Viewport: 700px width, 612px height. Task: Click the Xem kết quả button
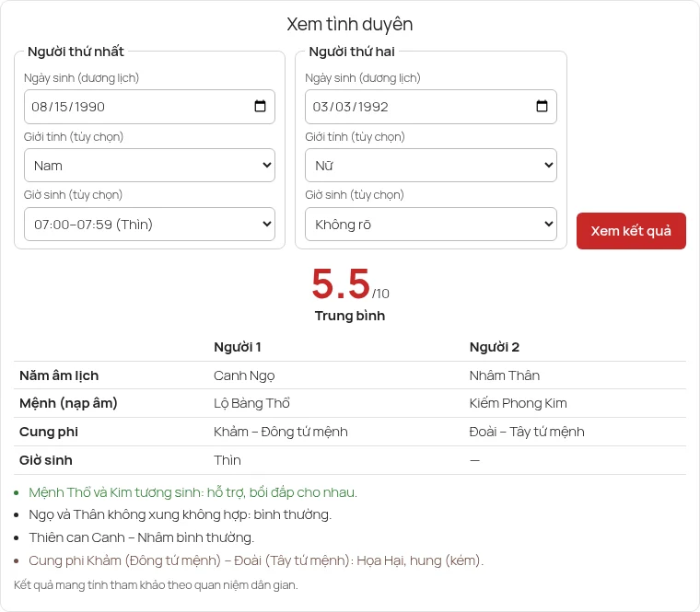pos(631,231)
